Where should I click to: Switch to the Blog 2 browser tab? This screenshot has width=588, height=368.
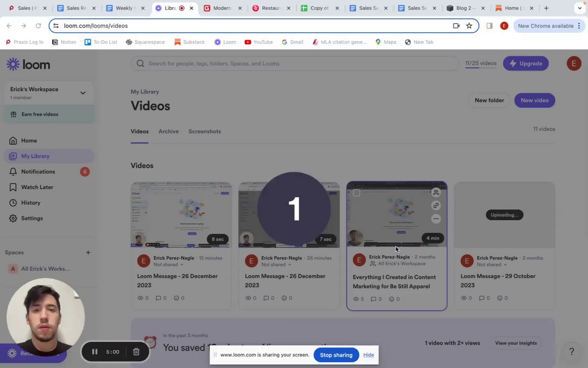(465, 8)
